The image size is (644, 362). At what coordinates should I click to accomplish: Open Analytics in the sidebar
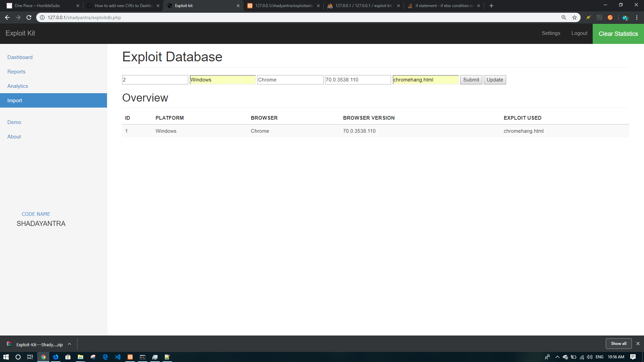coord(18,86)
